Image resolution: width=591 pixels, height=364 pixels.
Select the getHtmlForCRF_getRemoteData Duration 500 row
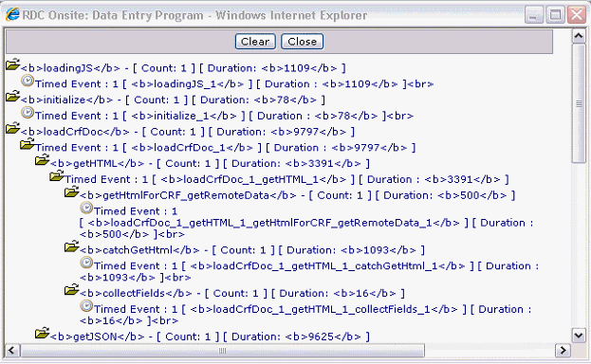297,195
